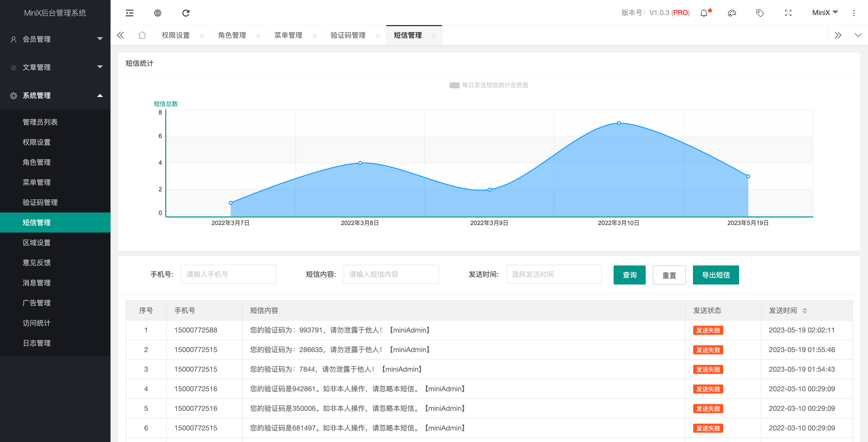The height and width of the screenshot is (442, 868).
Task: Switch to the 验证码管理 tab
Action: (x=348, y=35)
